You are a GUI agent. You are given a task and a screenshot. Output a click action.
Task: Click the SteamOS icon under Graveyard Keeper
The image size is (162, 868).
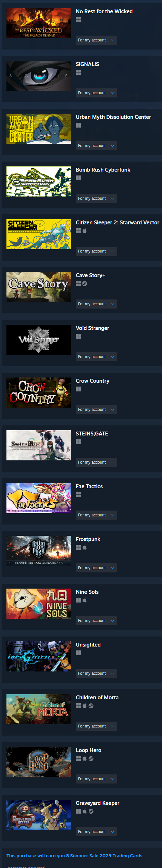pyautogui.click(x=91, y=811)
